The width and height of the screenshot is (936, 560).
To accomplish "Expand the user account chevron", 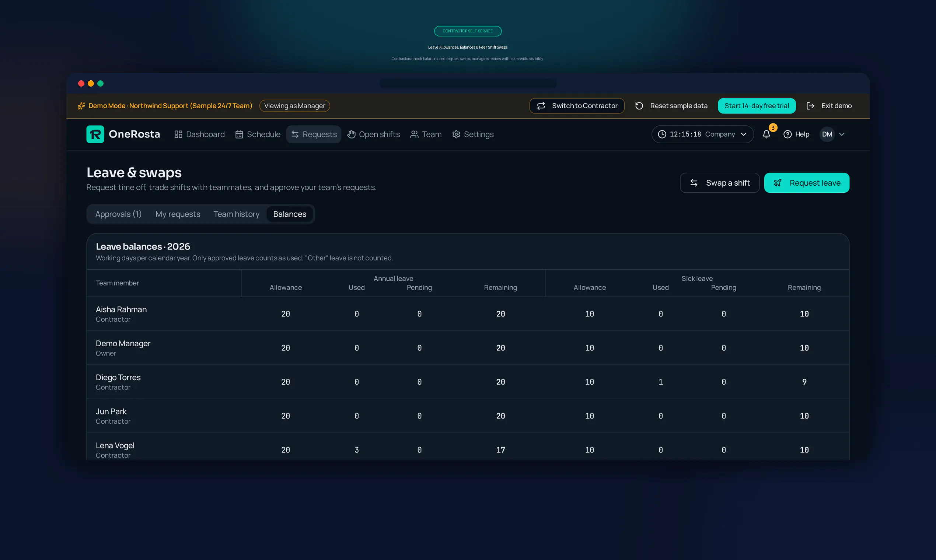I will coord(842,134).
